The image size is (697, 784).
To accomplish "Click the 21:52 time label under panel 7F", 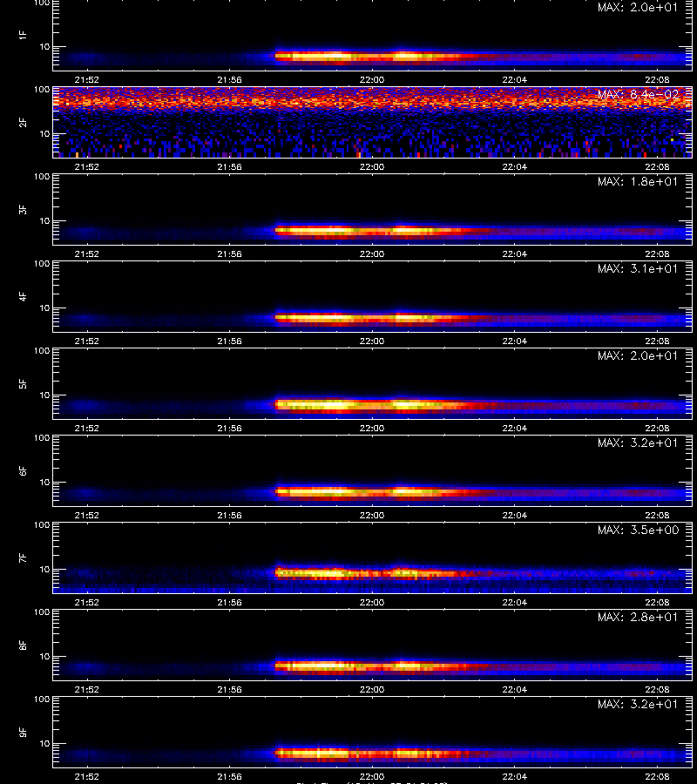I will (x=86, y=603).
